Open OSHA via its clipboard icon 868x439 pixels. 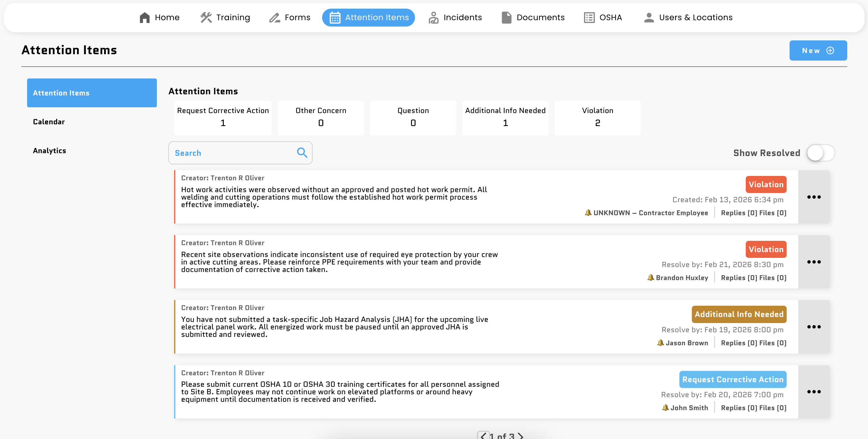click(x=589, y=17)
